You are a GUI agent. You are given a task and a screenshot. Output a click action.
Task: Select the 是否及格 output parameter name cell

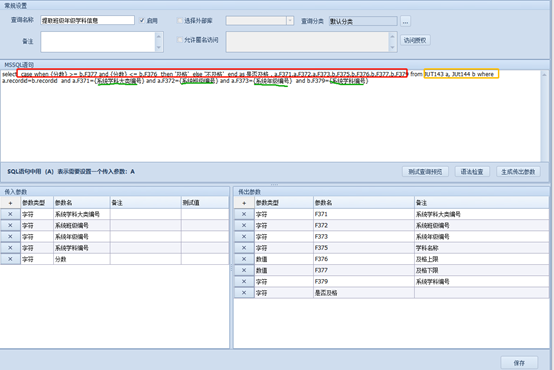[x=364, y=293]
